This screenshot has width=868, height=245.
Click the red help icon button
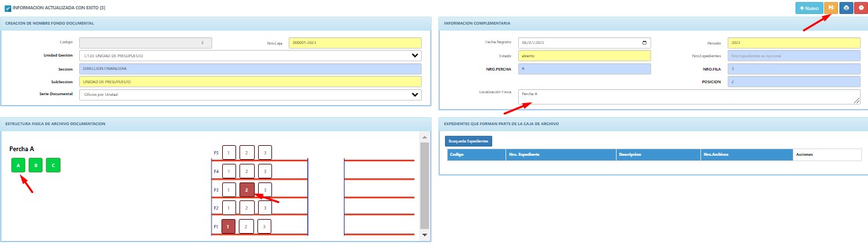pyautogui.click(x=860, y=8)
